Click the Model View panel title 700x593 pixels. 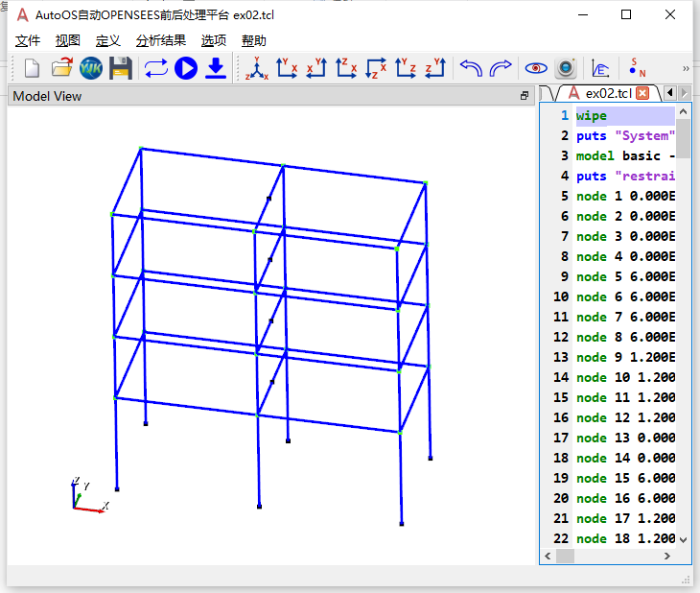point(47,96)
